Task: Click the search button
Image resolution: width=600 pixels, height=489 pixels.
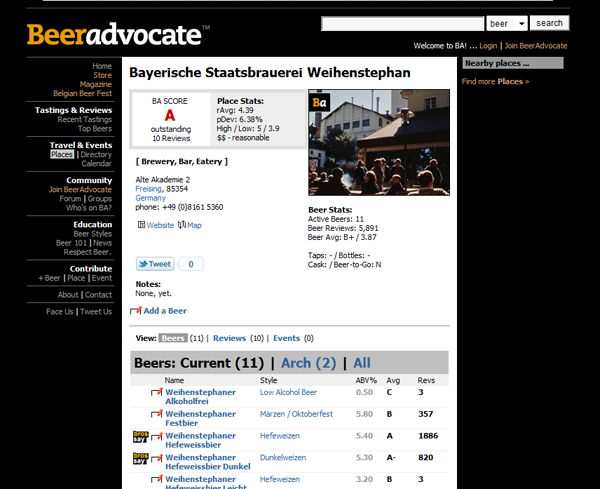Action: pyautogui.click(x=549, y=23)
